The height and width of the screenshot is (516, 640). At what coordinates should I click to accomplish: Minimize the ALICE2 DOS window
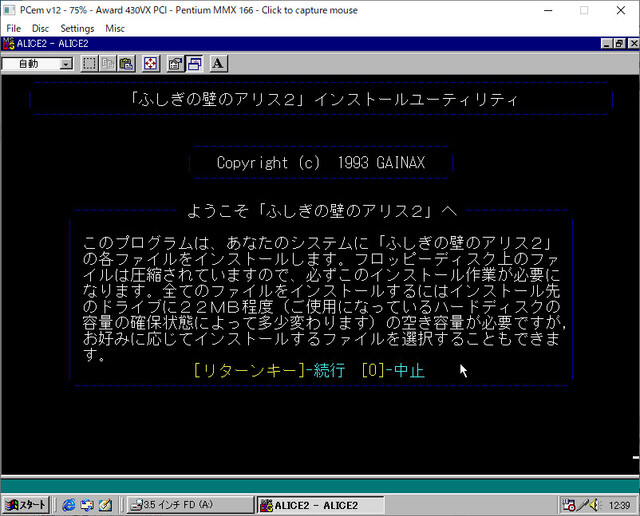(x=606, y=44)
